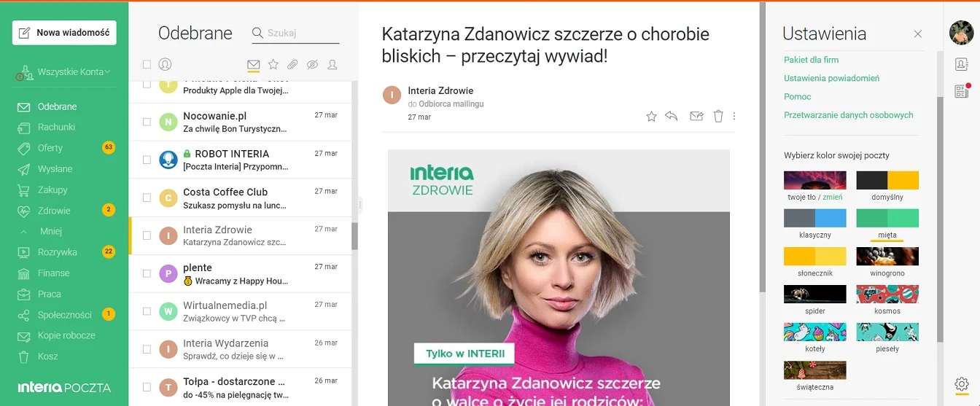This screenshot has width=980, height=406.
Task: Compose with Nowa wiadomość button
Action: point(64,33)
